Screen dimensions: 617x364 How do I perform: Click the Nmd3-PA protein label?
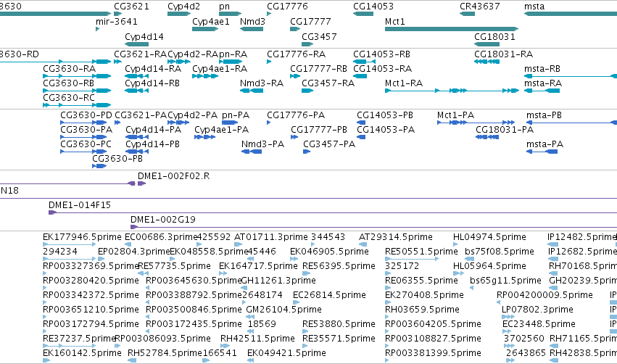tap(263, 144)
